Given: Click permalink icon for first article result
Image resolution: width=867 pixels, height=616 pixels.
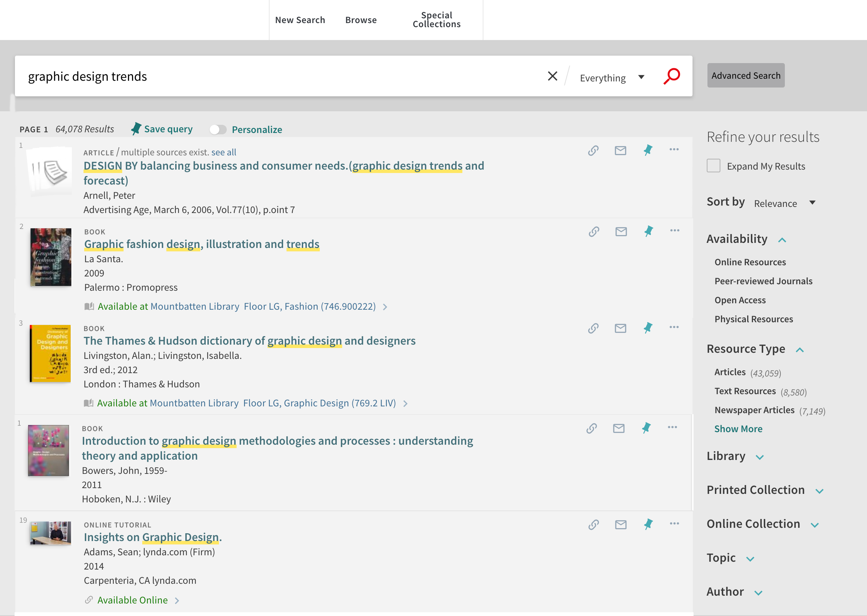Looking at the screenshot, I should [593, 151].
